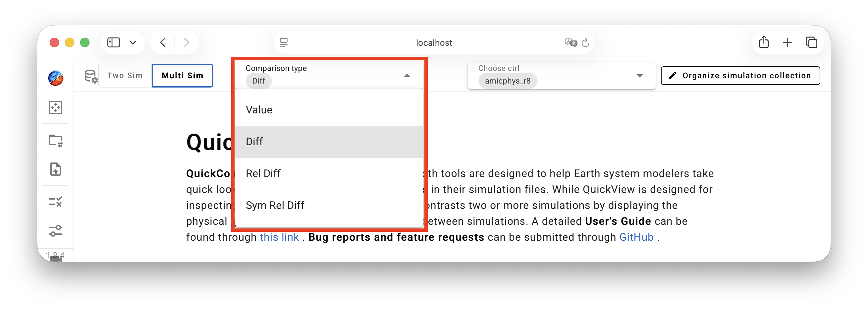
Task: Switch to Two Sim mode
Action: (125, 76)
